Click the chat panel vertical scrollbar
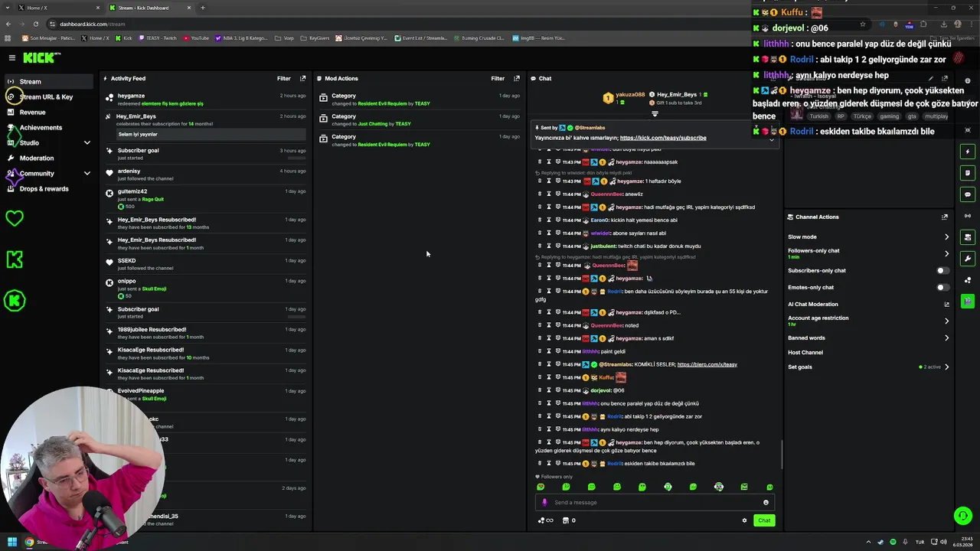 pos(782,455)
